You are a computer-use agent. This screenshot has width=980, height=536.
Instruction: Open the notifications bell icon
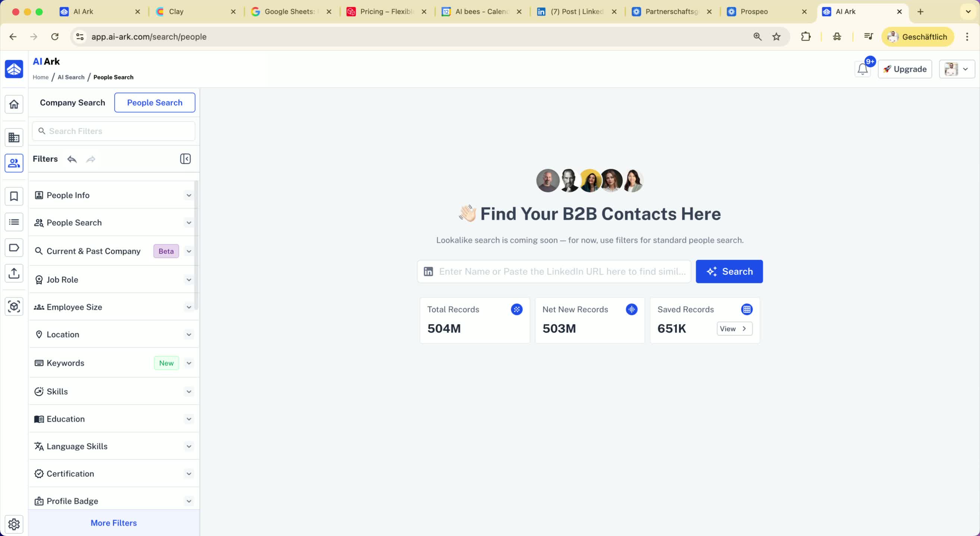[863, 69]
